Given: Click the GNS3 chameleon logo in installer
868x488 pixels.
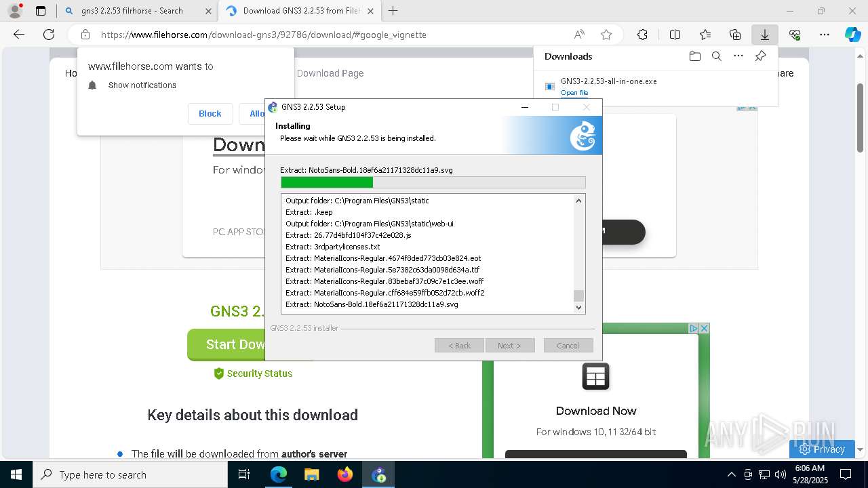Looking at the screenshot, I should [x=583, y=136].
